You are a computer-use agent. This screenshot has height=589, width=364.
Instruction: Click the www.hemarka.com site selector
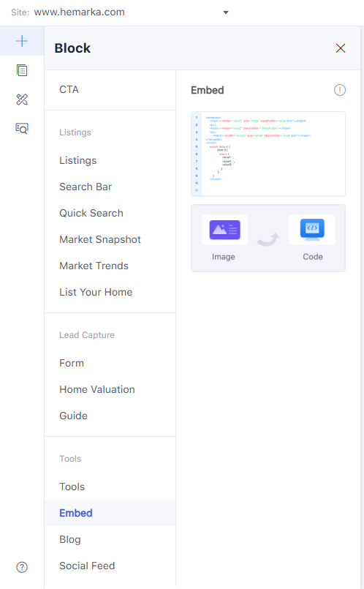79,12
